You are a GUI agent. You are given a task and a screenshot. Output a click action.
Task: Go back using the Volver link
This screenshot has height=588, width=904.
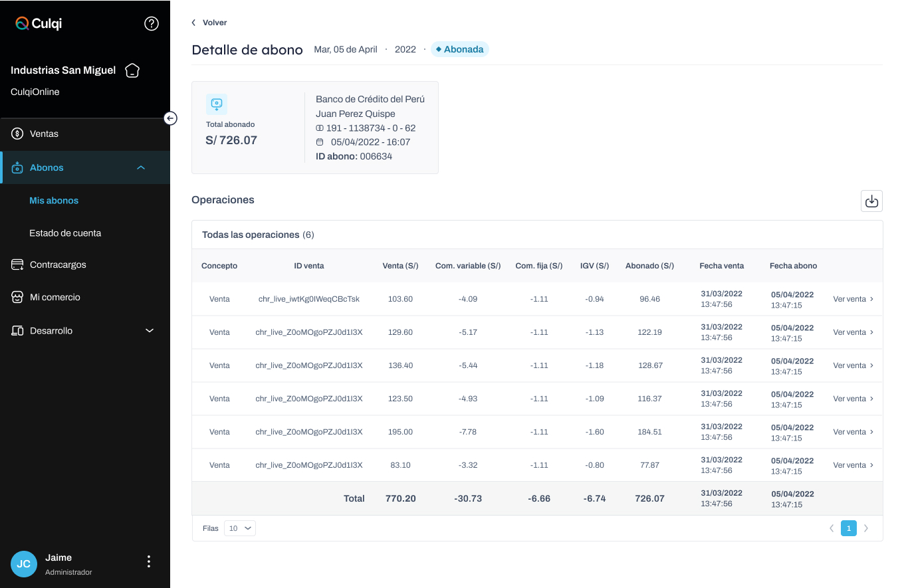click(210, 23)
